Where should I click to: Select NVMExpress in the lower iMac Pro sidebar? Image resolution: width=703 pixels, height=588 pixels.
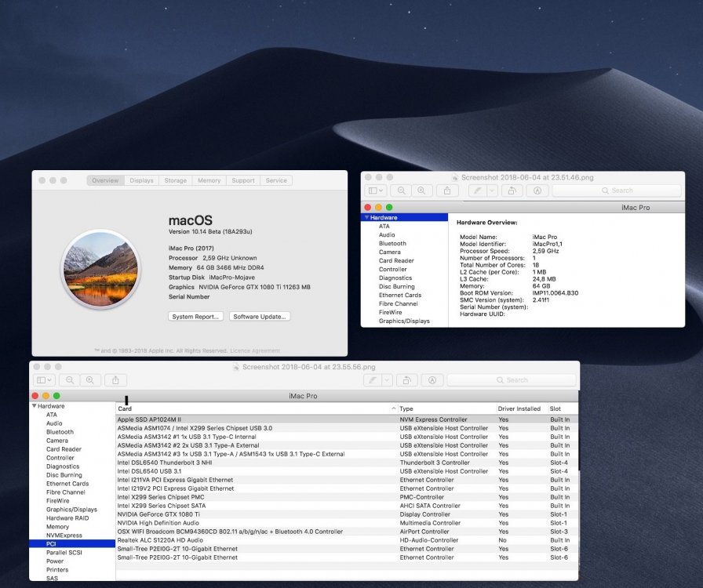tap(64, 535)
